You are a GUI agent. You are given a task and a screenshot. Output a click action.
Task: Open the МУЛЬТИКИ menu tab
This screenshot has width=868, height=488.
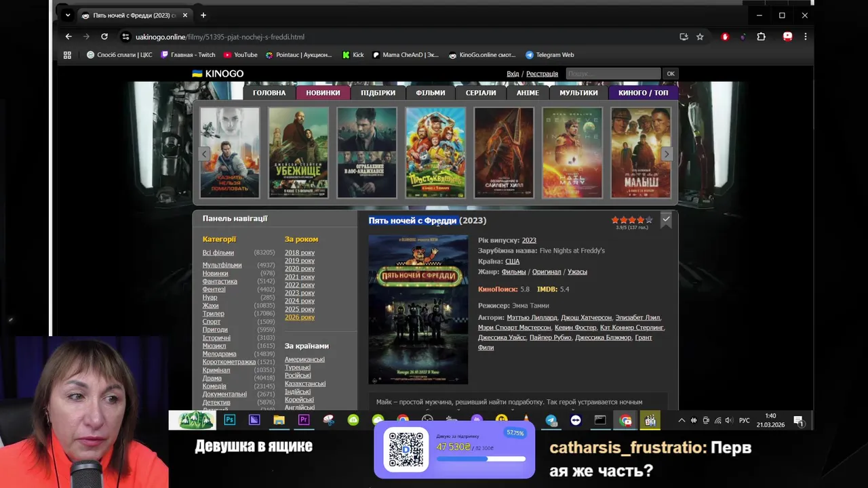tap(578, 93)
